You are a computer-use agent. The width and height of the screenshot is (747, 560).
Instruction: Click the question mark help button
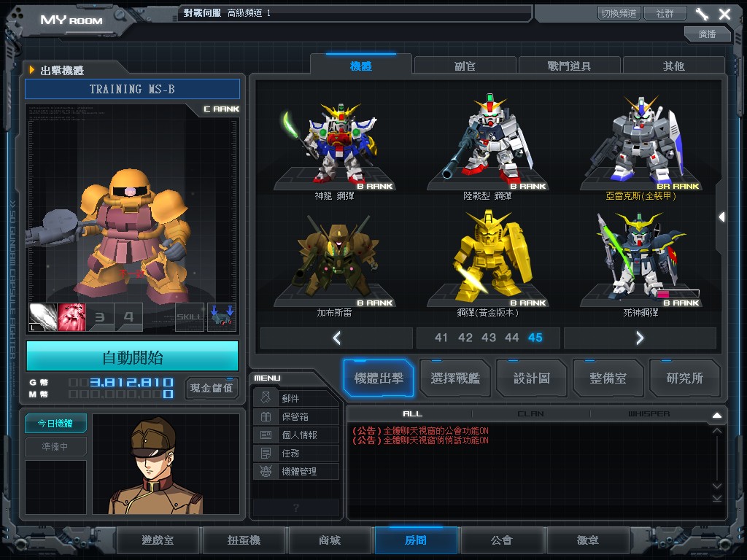pos(296,507)
